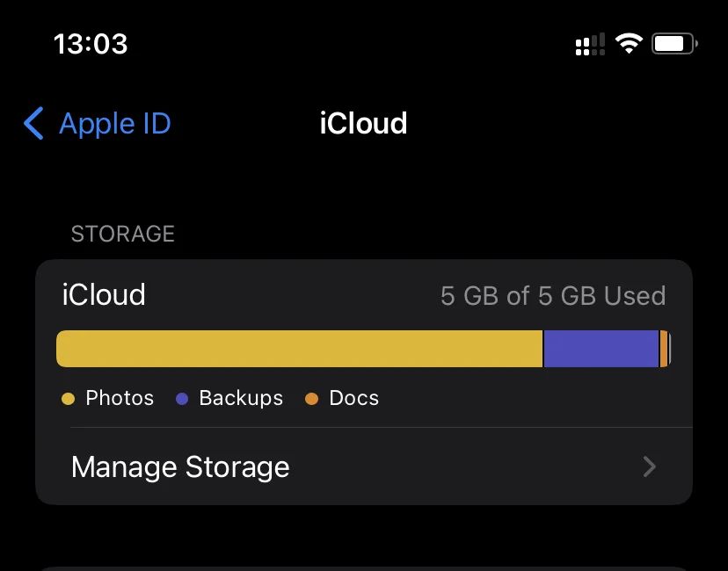Tap the iCloud page title

tap(363, 123)
